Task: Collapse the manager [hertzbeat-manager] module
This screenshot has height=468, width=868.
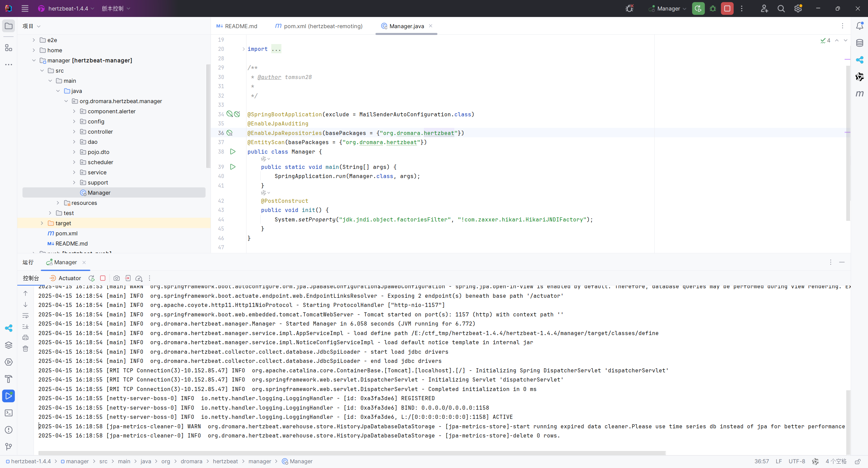Action: coord(34,60)
